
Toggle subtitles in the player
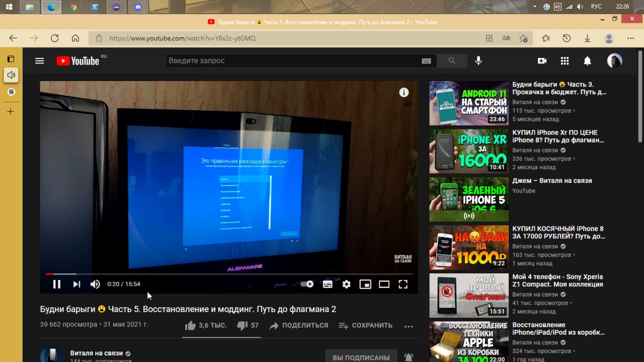pyautogui.click(x=328, y=284)
